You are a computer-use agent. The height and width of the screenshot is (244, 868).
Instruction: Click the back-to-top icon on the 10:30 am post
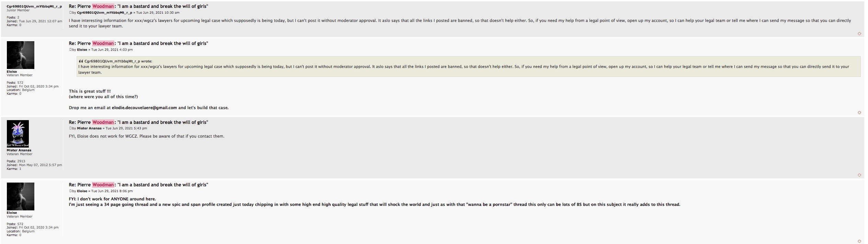click(x=859, y=34)
